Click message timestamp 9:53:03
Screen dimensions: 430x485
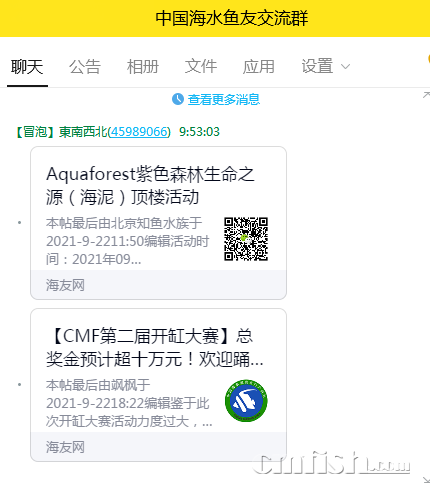point(199,132)
